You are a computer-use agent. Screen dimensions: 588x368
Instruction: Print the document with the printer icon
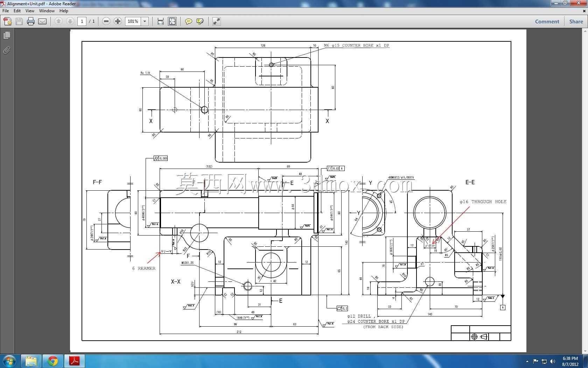31,21
